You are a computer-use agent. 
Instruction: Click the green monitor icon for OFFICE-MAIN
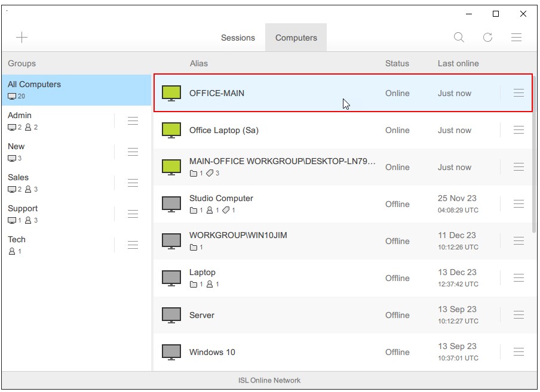171,93
